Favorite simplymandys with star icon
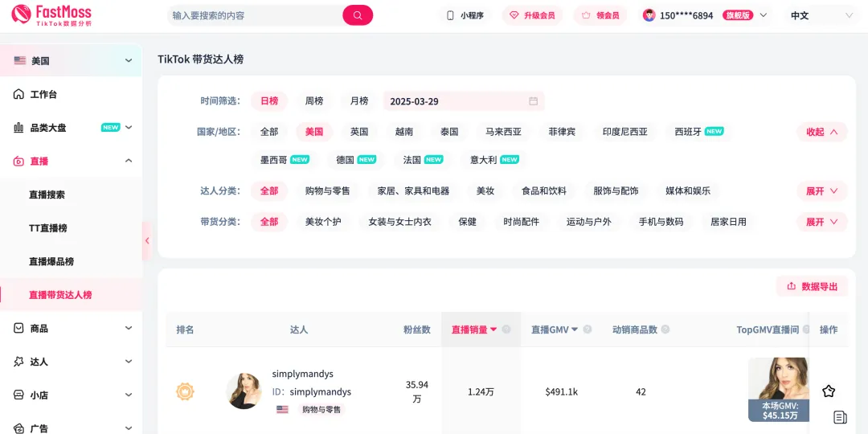 coord(828,391)
